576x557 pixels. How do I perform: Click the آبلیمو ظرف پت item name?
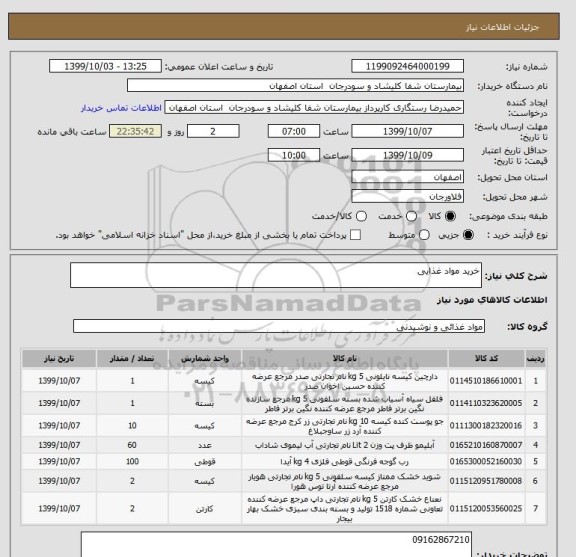click(x=345, y=445)
